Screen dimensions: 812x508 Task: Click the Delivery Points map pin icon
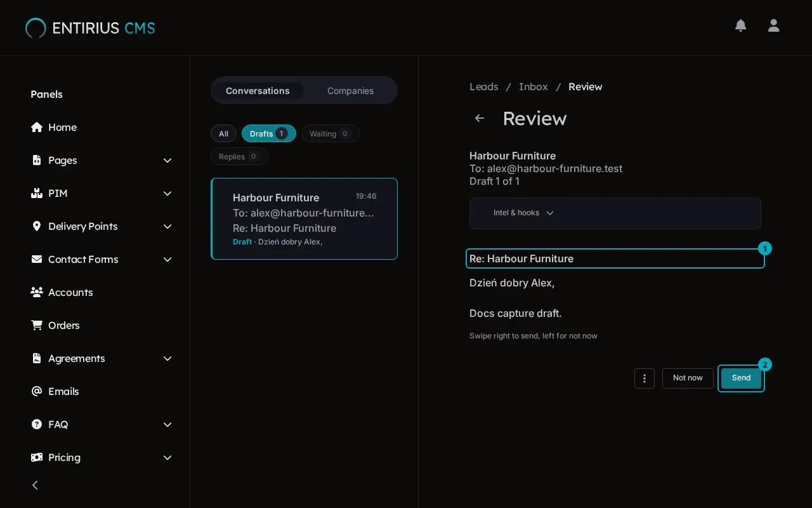click(37, 226)
